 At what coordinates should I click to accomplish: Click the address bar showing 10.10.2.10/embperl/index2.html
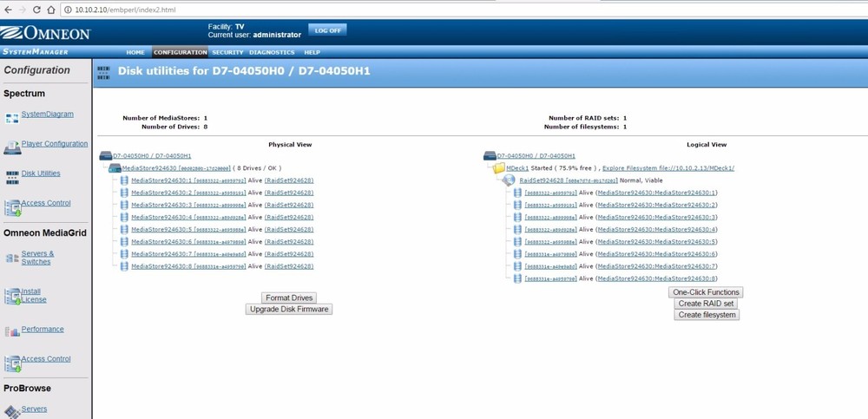tap(465, 10)
